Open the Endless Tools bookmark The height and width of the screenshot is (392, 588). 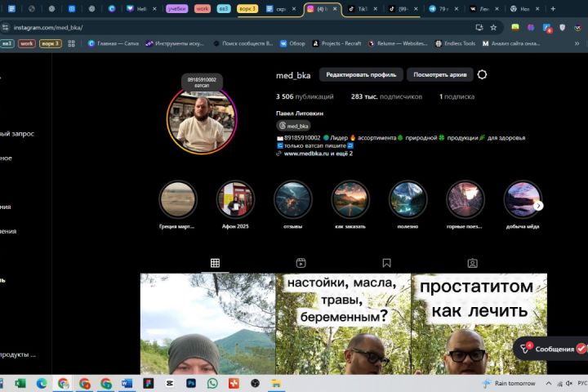point(455,43)
